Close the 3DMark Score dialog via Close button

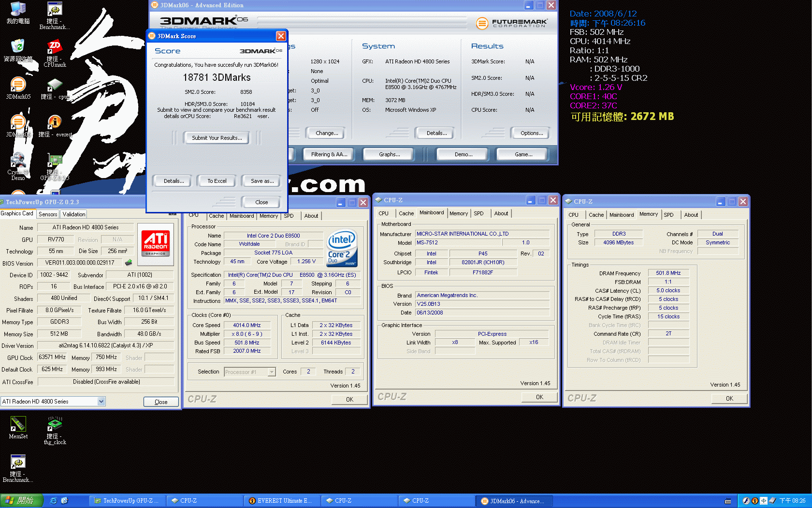pos(261,202)
